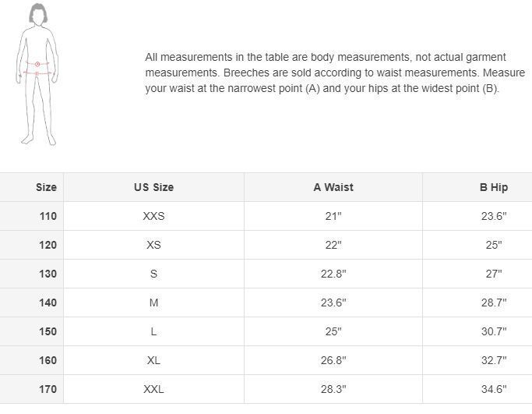Image resolution: width=532 pixels, height=414 pixels.
Task: Select the size 140 row label
Action: point(48,303)
